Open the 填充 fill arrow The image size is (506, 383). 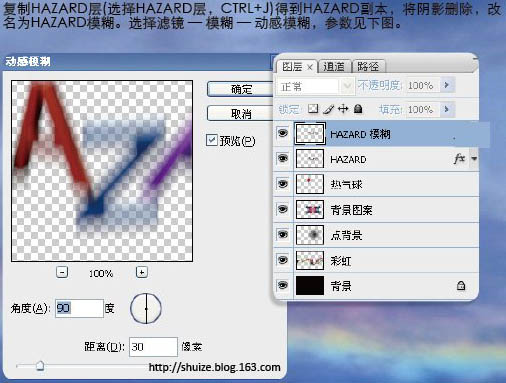pyautogui.click(x=447, y=109)
